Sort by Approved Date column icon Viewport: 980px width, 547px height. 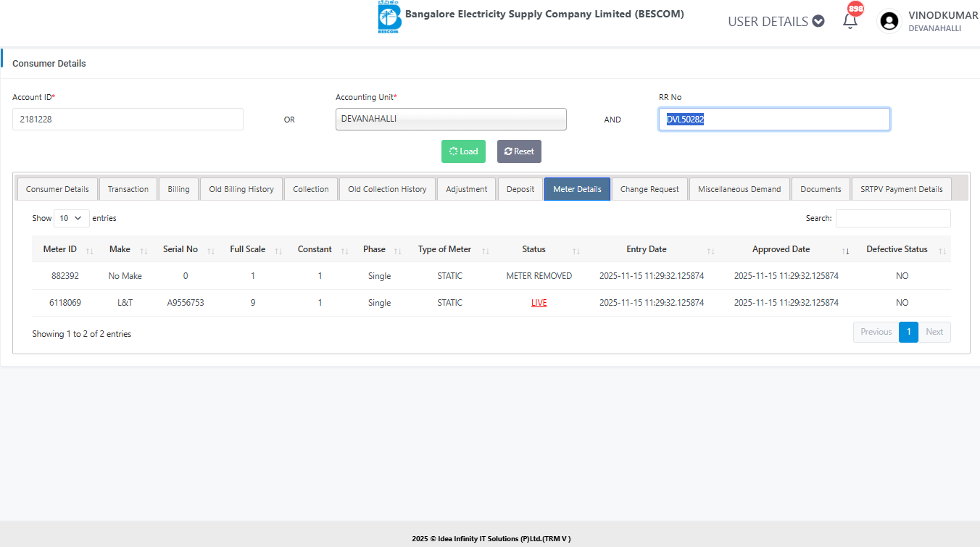846,250
